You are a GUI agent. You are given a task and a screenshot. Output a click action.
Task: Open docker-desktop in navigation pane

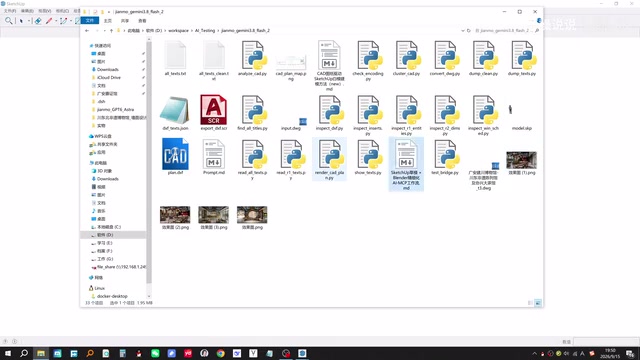[112, 296]
